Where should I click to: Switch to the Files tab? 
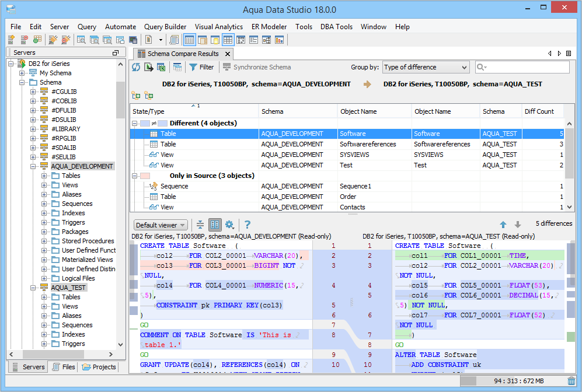click(64, 367)
